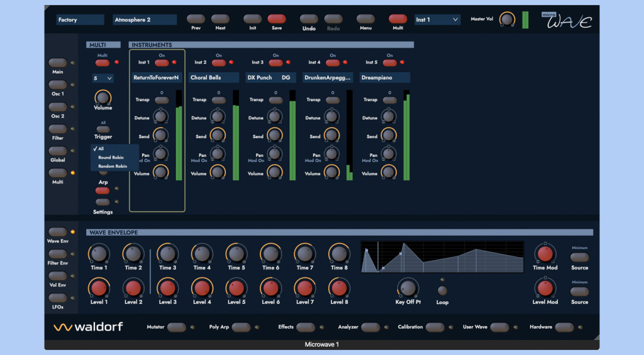Click the Inst 2 Volume knob
This screenshot has width=644, height=355.
(218, 172)
